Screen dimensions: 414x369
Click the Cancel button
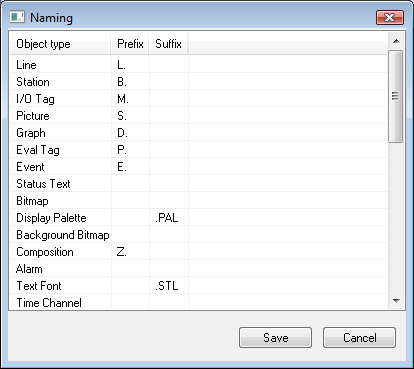(x=359, y=337)
